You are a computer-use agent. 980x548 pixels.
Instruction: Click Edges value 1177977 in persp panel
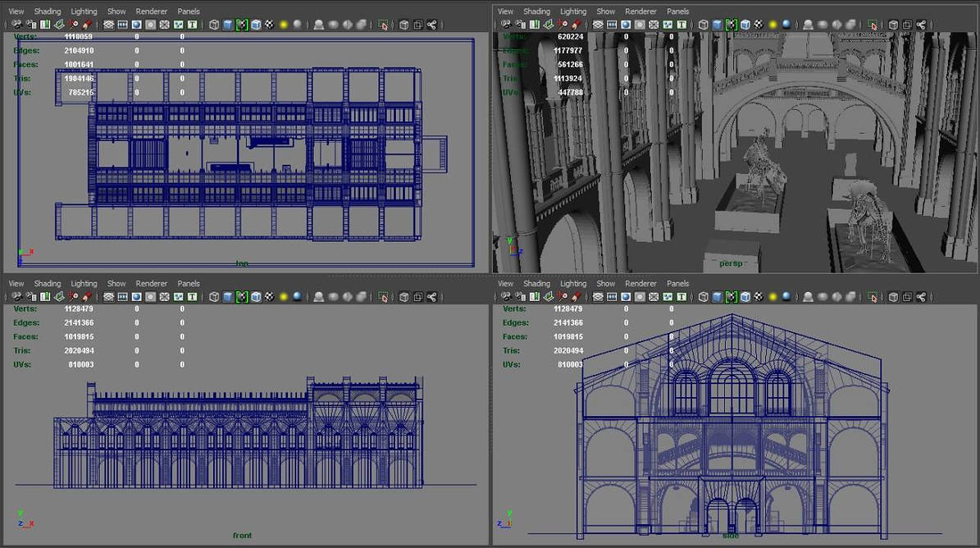(x=568, y=51)
